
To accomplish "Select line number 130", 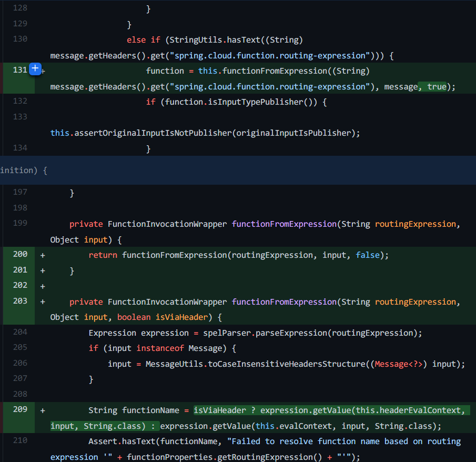I will (20, 39).
